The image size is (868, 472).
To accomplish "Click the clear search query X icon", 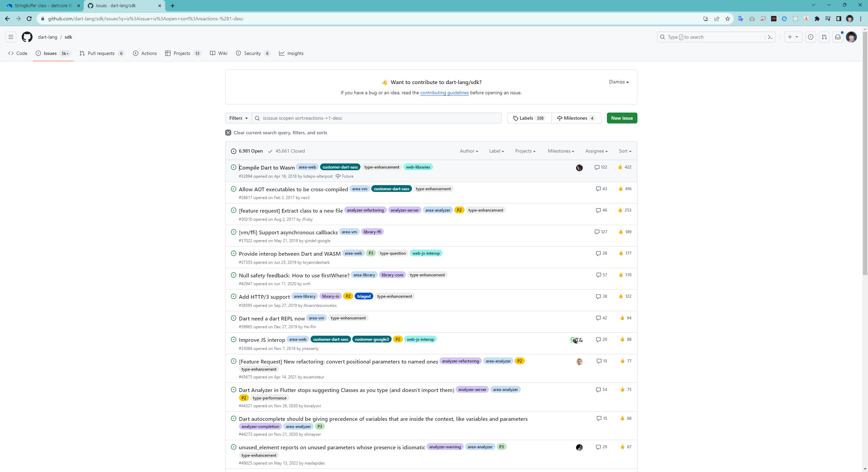I will (x=228, y=133).
